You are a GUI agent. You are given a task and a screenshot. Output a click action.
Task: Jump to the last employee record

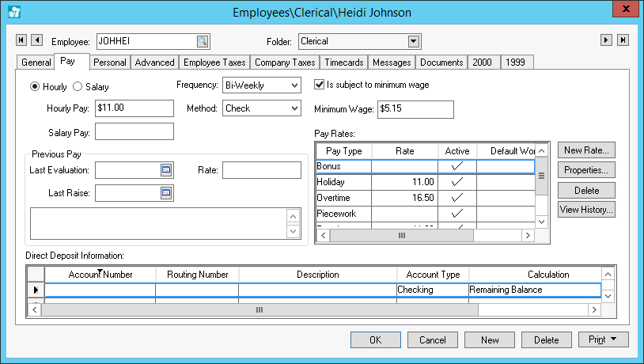coord(623,40)
